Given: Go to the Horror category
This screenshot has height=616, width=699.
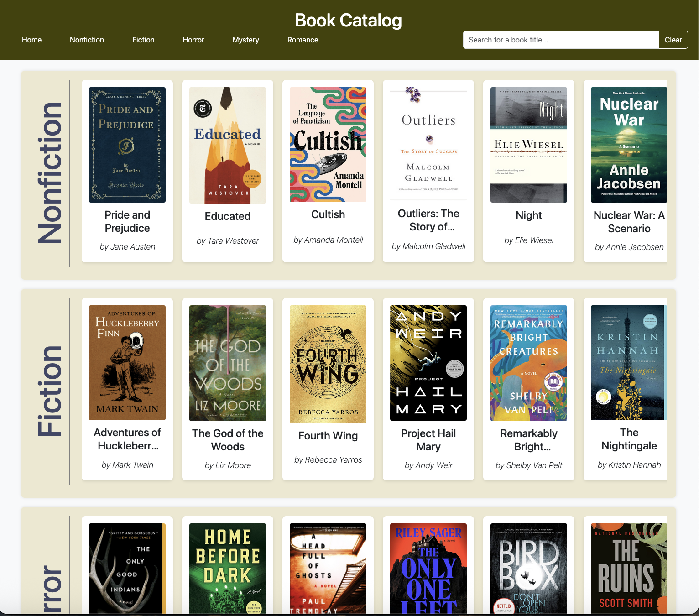Looking at the screenshot, I should click(193, 40).
